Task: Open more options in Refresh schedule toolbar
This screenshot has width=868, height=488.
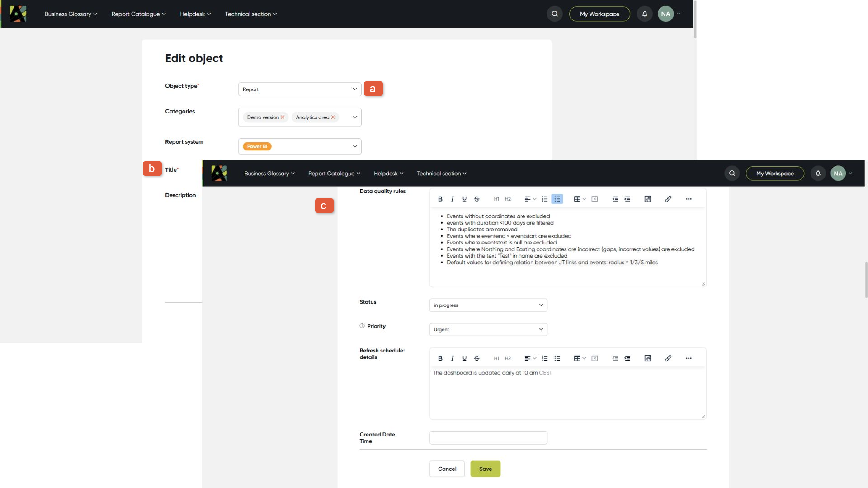Action: coord(689,358)
